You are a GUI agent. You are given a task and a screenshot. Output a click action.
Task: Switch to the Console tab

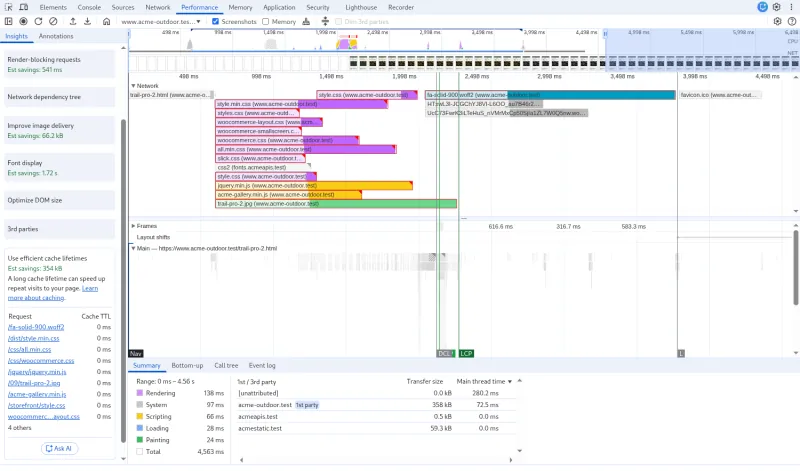tap(89, 7)
